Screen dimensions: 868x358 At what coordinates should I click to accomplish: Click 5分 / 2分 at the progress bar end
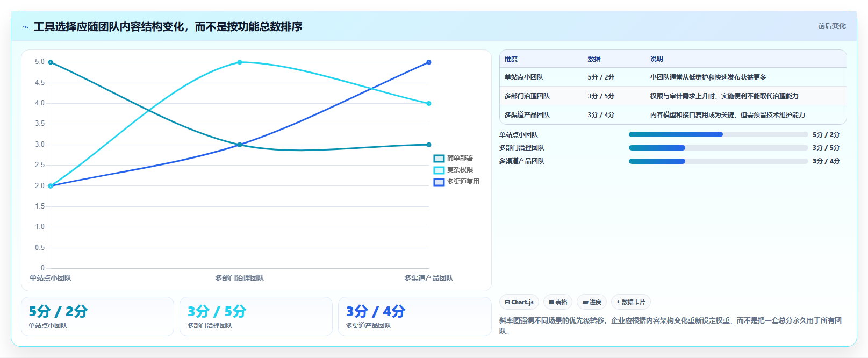pos(826,135)
